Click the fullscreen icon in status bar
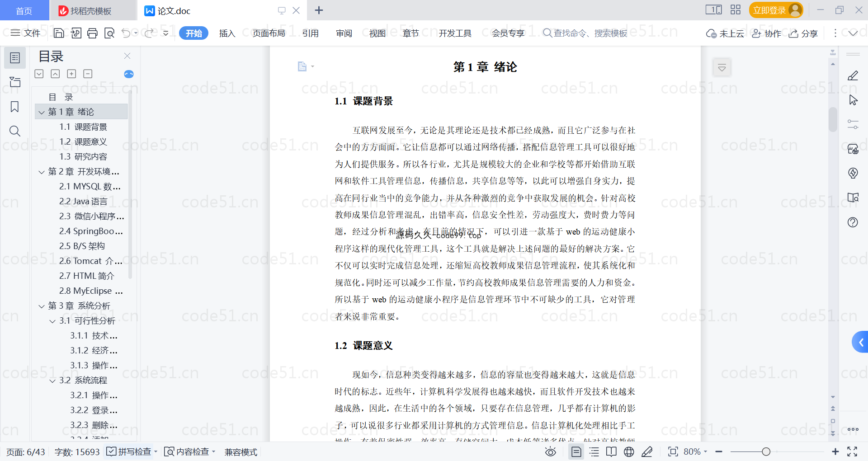Viewport: 868px width, 461px height. (x=852, y=452)
